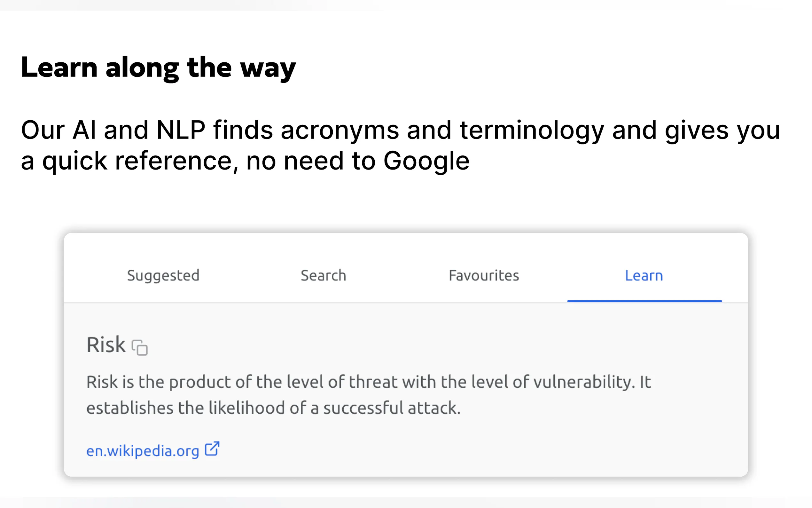The image size is (812, 508).
Task: Click the words "successful attack" in the definition
Action: (391, 408)
